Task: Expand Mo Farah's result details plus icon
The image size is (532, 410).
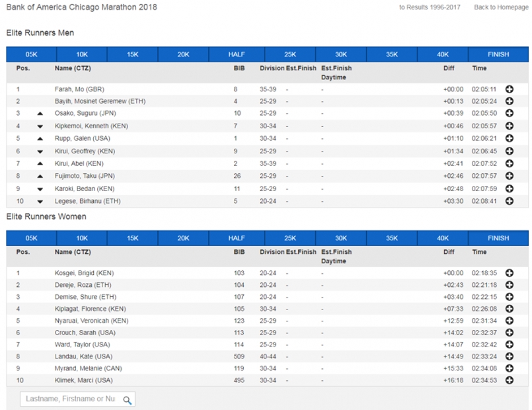Action: pyautogui.click(x=510, y=89)
